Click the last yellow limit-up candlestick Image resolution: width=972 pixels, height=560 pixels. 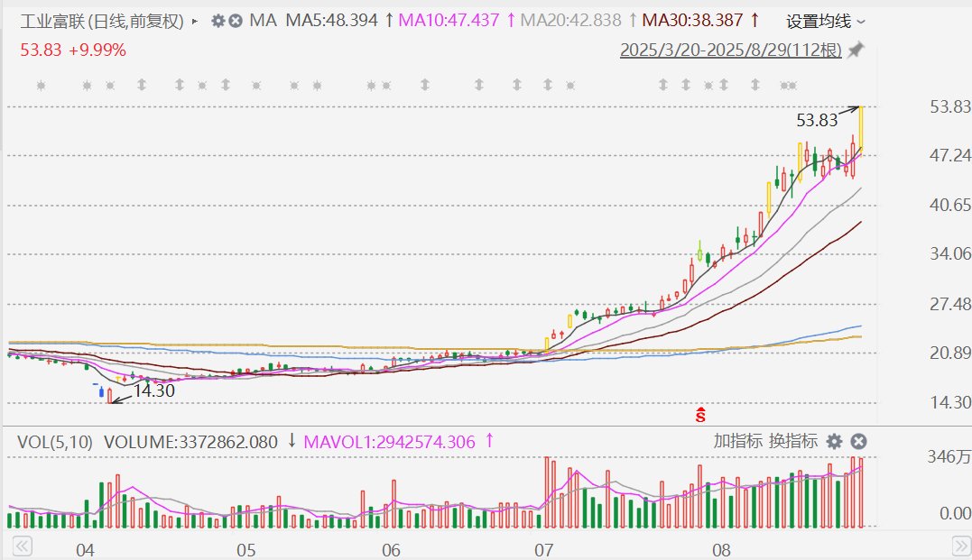[x=861, y=129]
